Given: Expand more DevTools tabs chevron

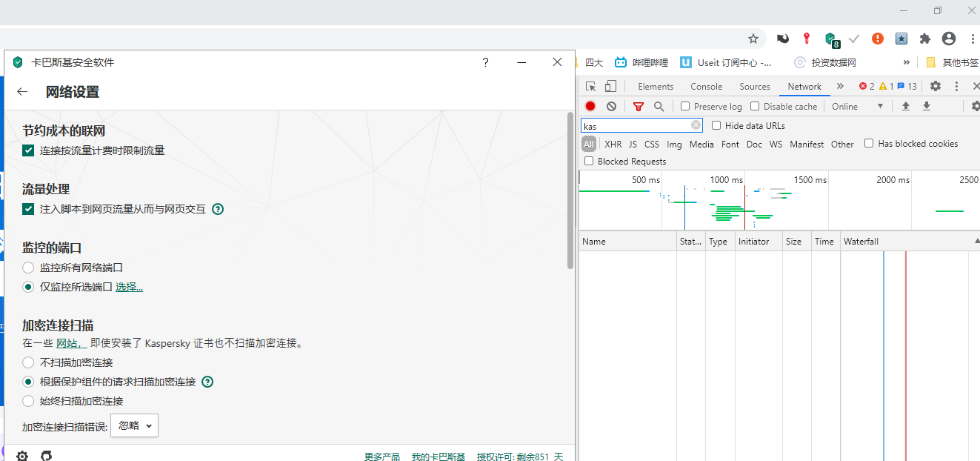Looking at the screenshot, I should 840,86.
